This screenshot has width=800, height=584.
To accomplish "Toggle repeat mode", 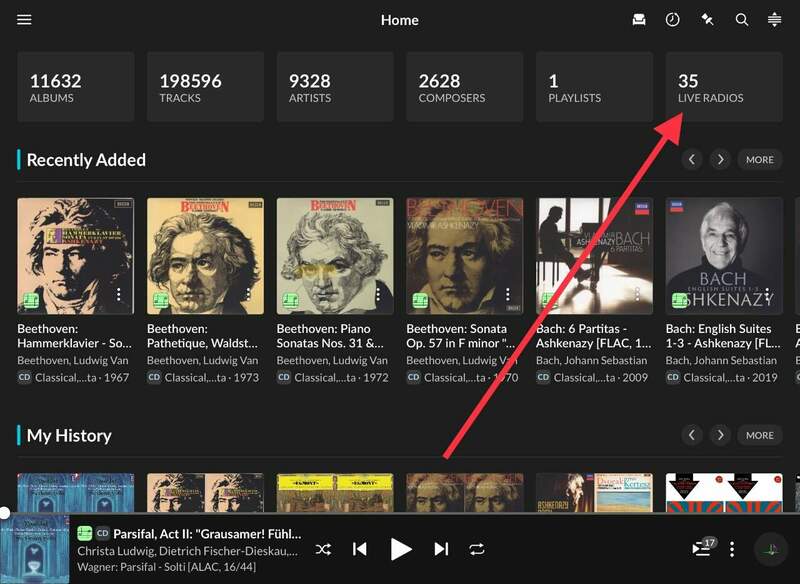I will (x=477, y=549).
